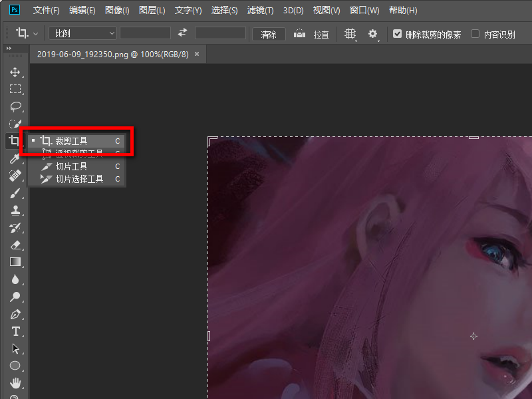Viewport: 532px width, 399px height.
Task: Click the crop height input field
Action: point(220,33)
